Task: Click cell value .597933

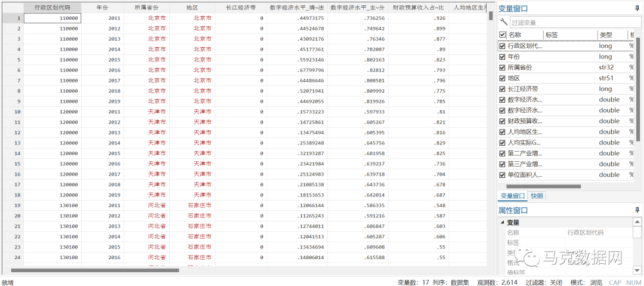Action: coord(358,112)
